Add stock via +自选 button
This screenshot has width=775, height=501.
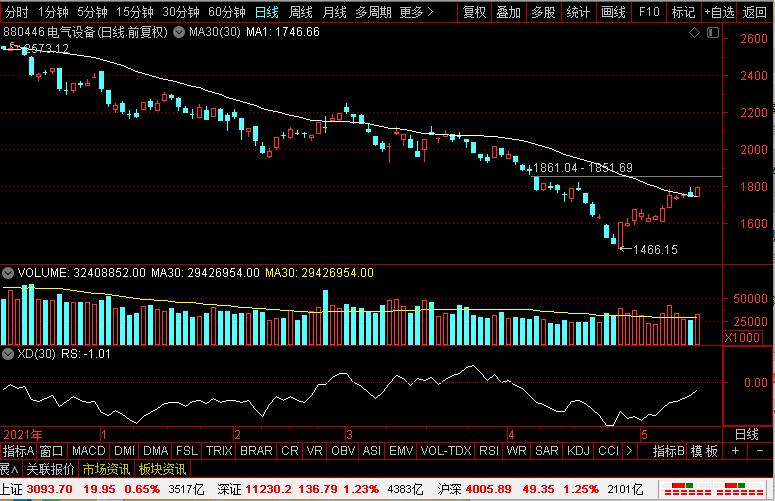(719, 12)
